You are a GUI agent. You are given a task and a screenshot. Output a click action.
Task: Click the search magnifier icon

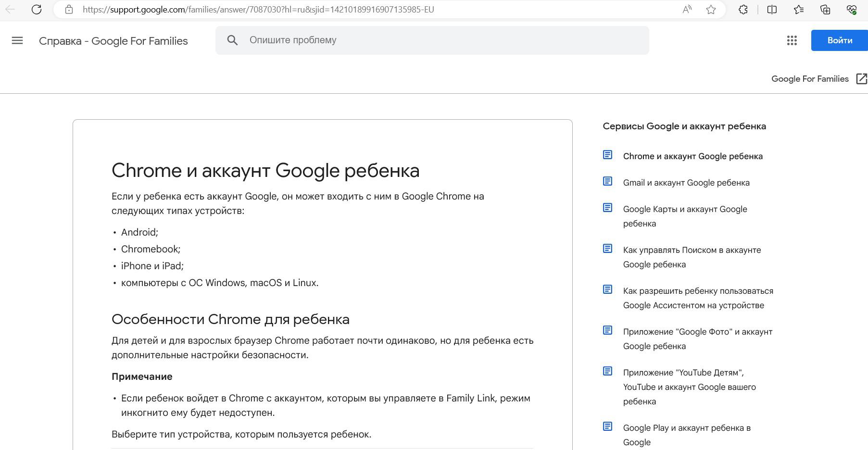point(232,40)
